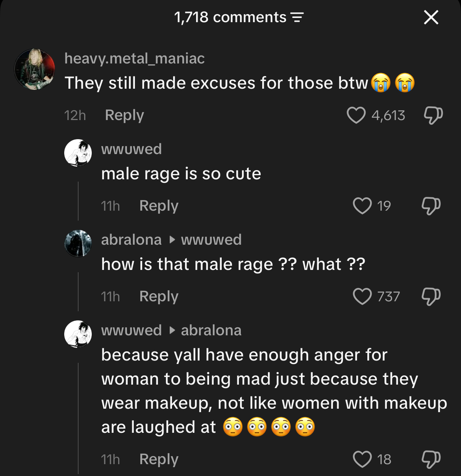This screenshot has height=476, width=461.
Task: Like heavy.metal_maniac's comment with heart icon
Action: (x=356, y=115)
